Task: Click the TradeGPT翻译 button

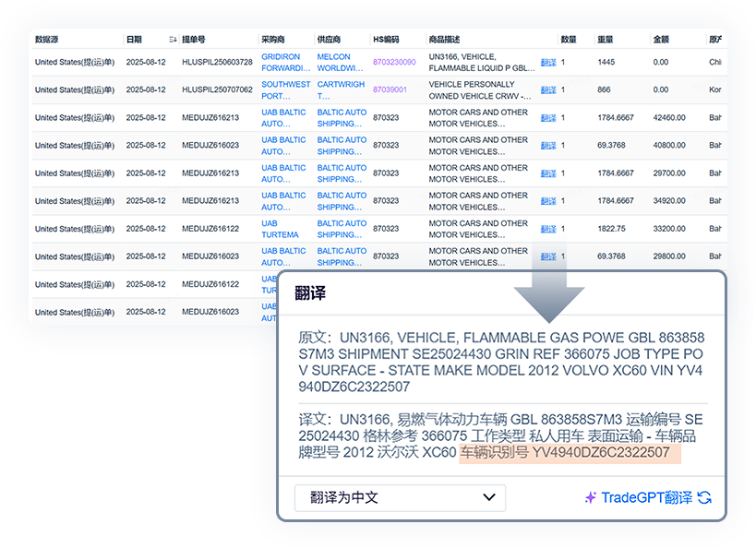Action: click(646, 497)
